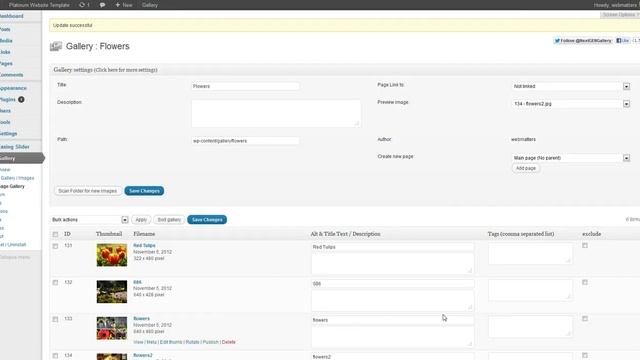Click the Add Gallery / Images submenu link
This screenshot has width=640, height=360.
[17, 178]
